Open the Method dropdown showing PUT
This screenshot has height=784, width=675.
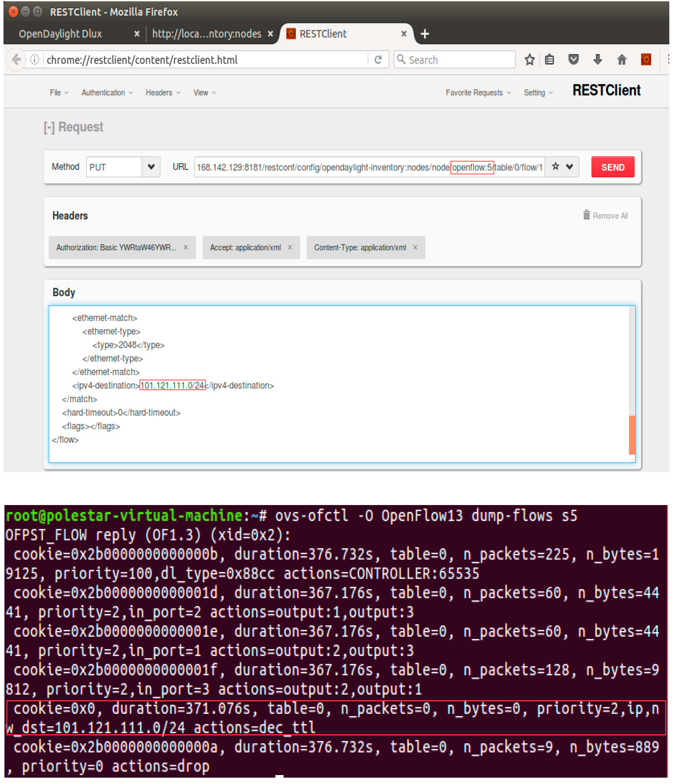click(x=123, y=167)
